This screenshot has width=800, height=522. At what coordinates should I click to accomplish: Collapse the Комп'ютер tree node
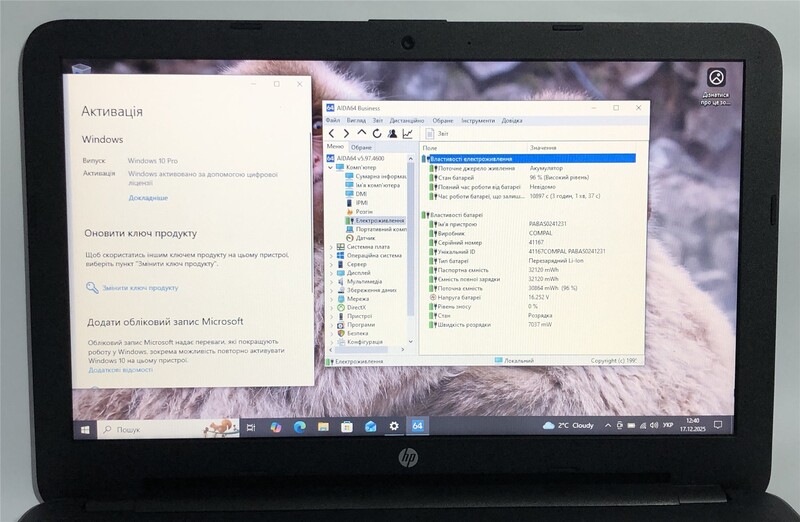pyautogui.click(x=331, y=167)
